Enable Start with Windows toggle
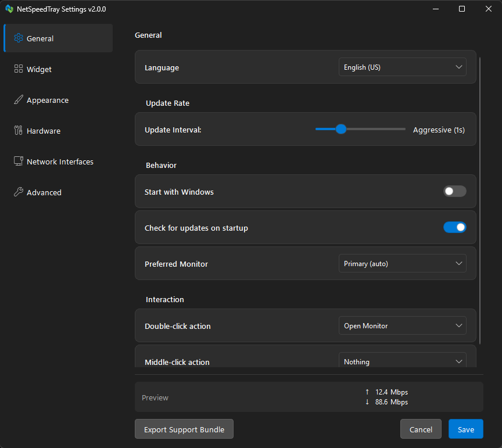The image size is (502, 448). coord(454,191)
